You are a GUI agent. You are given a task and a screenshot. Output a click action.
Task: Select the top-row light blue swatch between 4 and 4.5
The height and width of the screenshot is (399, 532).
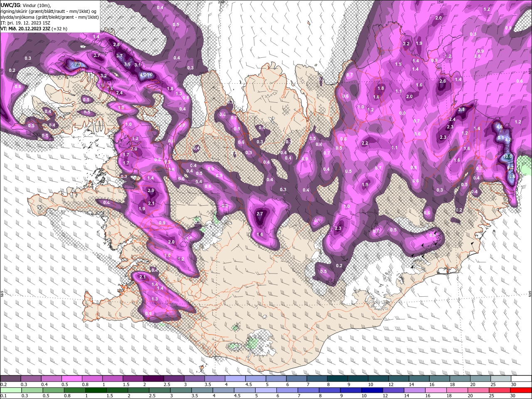coord(235,379)
